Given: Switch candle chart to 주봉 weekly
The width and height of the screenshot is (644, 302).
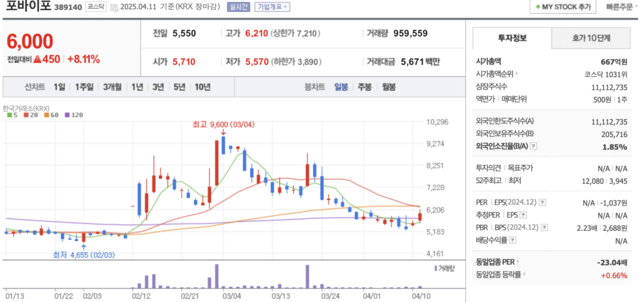Looking at the screenshot, I should coord(365,87).
